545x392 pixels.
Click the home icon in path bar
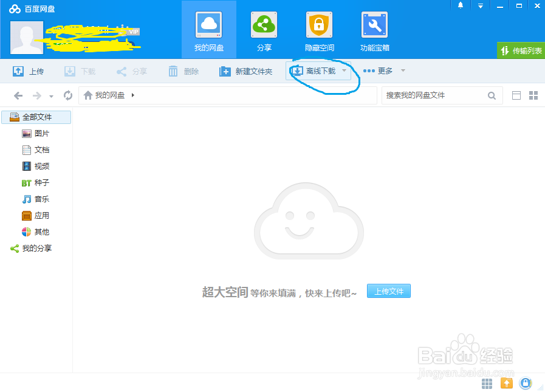88,95
